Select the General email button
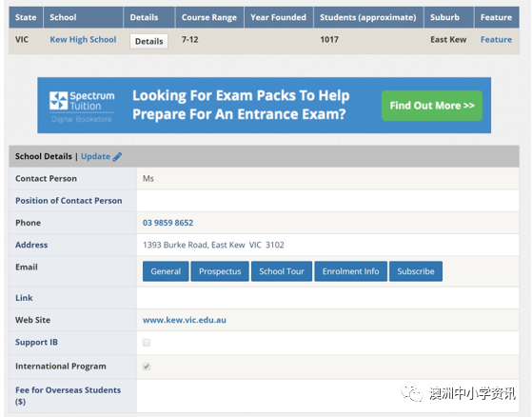532x417 pixels. [166, 271]
